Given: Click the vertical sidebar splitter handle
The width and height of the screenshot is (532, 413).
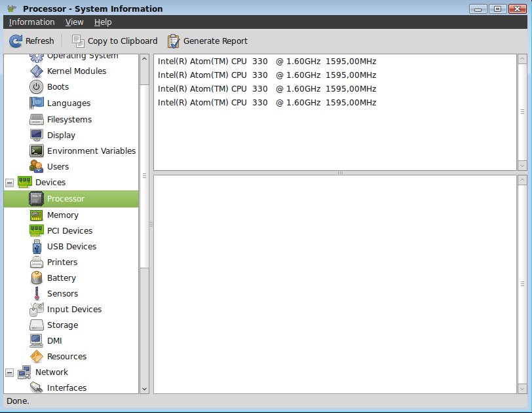Looking at the screenshot, I should pyautogui.click(x=151, y=224).
